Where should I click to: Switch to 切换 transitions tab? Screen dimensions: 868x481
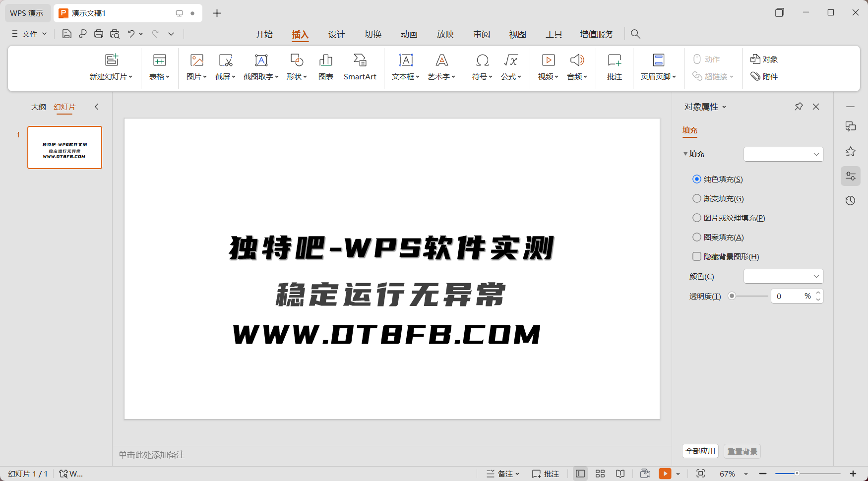[x=372, y=34]
